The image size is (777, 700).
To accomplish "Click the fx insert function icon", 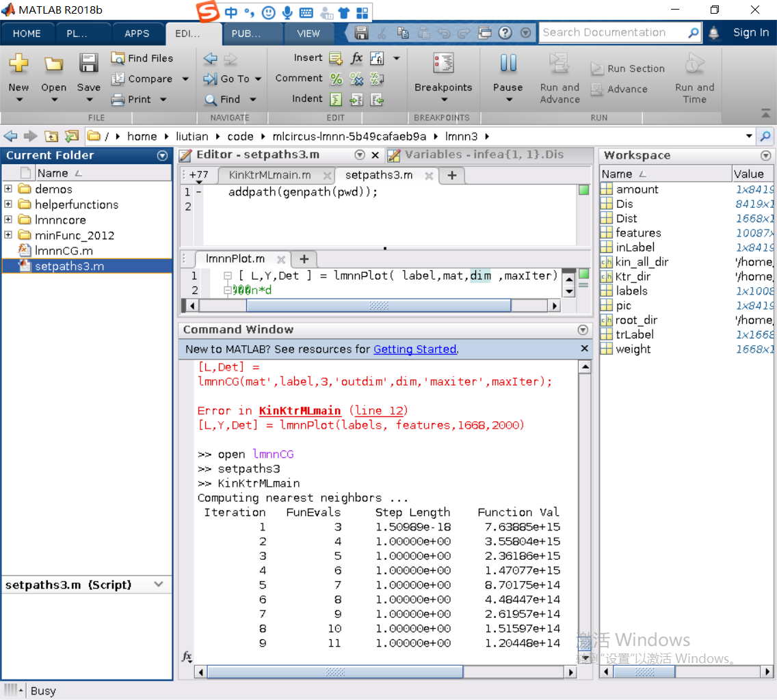I will click(356, 59).
